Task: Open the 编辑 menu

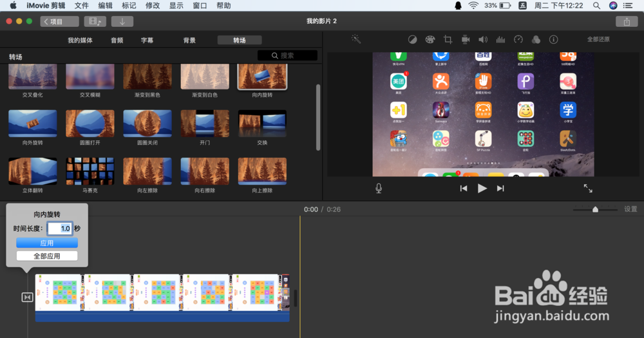Action: coord(105,5)
